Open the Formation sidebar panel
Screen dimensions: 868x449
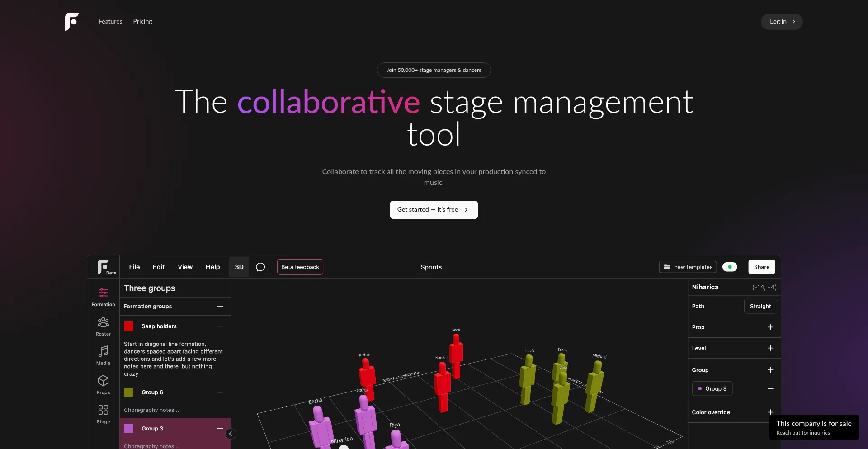click(103, 297)
